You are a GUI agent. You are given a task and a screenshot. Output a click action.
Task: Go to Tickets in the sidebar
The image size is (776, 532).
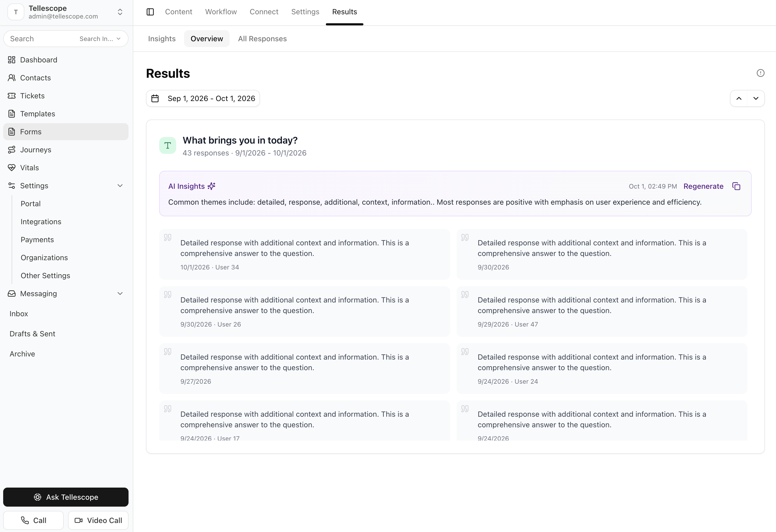pyautogui.click(x=66, y=96)
